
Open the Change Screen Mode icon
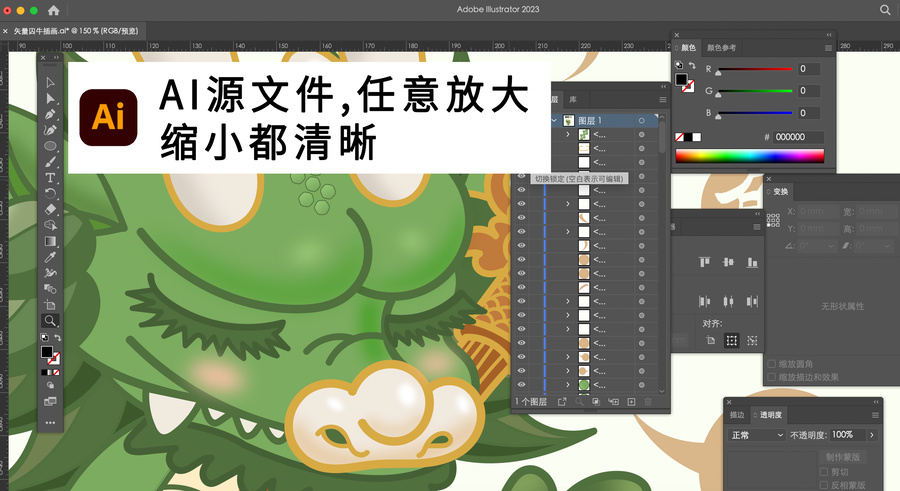click(51, 401)
